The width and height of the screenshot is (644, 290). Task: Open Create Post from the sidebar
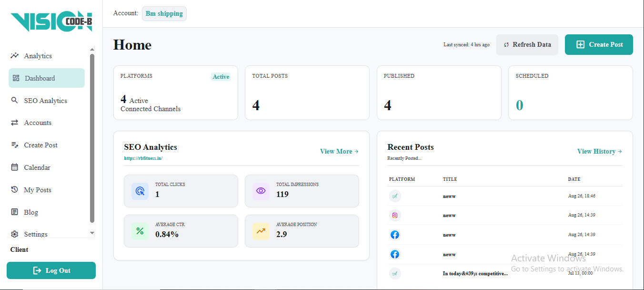(x=47, y=145)
